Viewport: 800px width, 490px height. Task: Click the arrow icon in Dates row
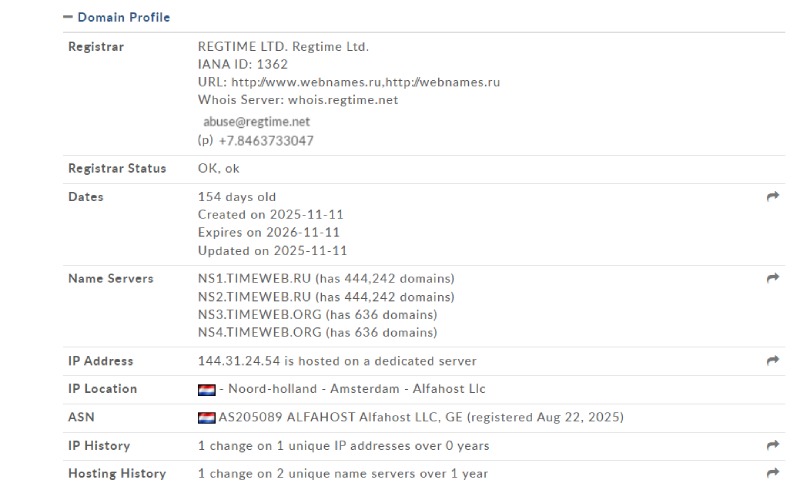(772, 197)
